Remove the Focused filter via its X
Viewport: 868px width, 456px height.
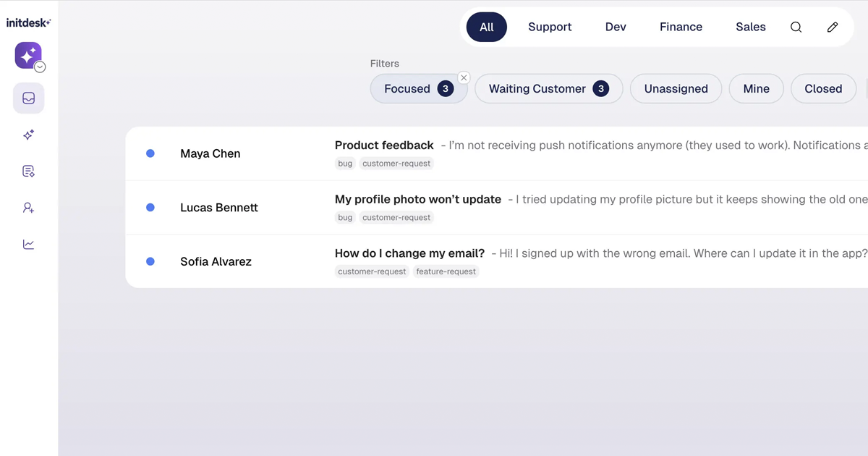tap(464, 77)
